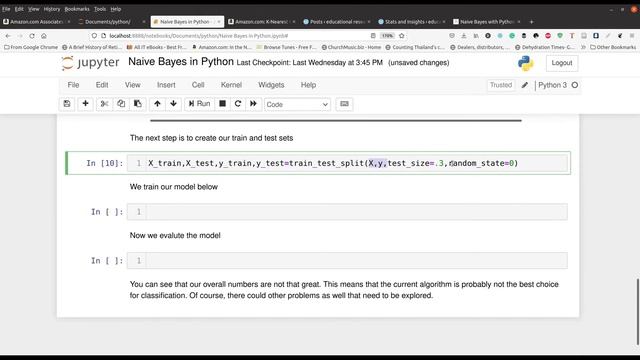Open the browser Bookmarks menu

[77, 9]
